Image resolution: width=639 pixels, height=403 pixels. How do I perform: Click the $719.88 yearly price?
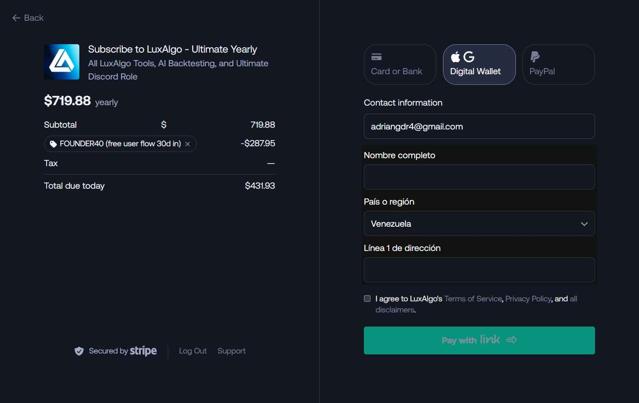81,101
